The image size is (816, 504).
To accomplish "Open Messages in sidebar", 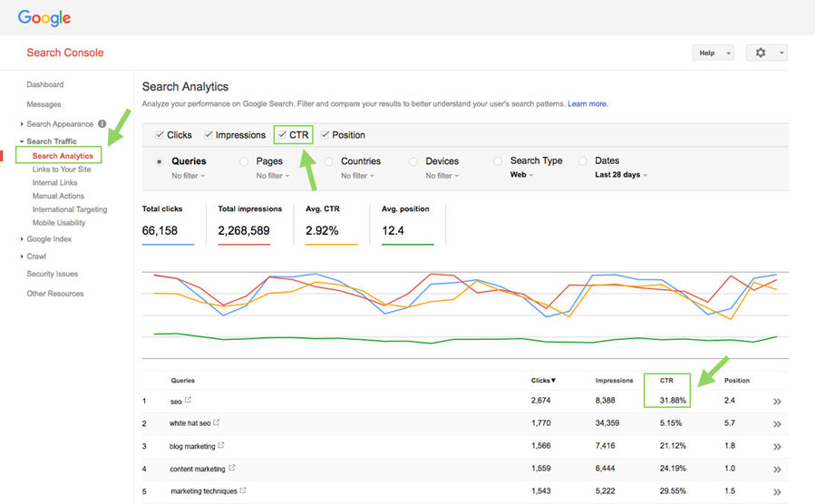I will click(44, 104).
